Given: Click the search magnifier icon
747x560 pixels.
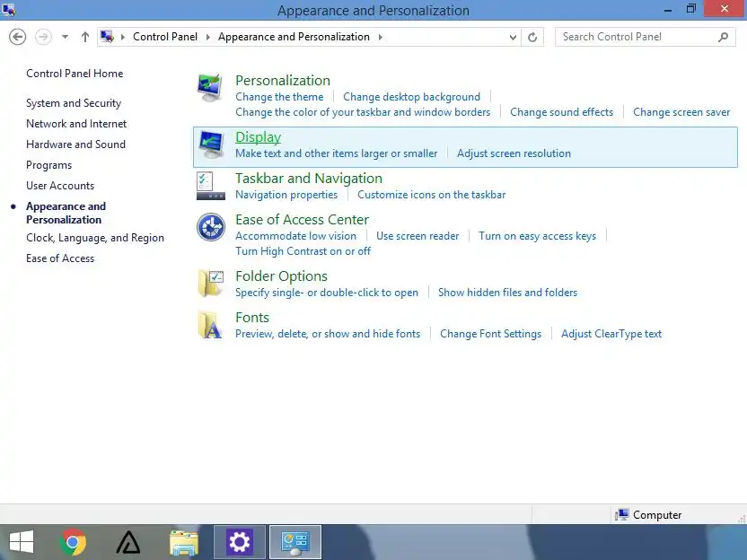Looking at the screenshot, I should 723,37.
